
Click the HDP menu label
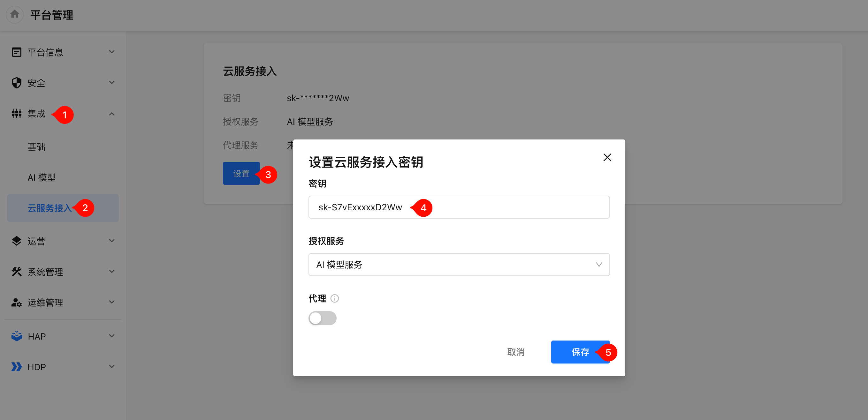click(37, 367)
